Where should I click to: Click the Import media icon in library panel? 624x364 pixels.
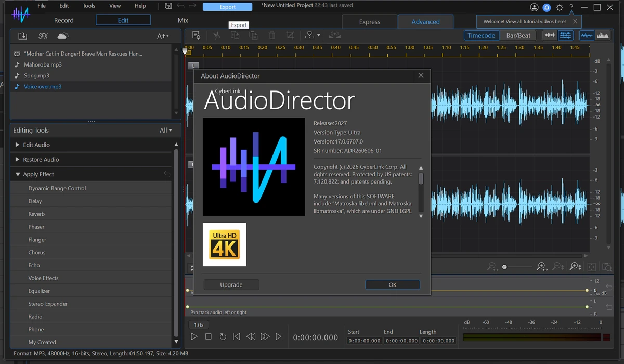click(22, 36)
